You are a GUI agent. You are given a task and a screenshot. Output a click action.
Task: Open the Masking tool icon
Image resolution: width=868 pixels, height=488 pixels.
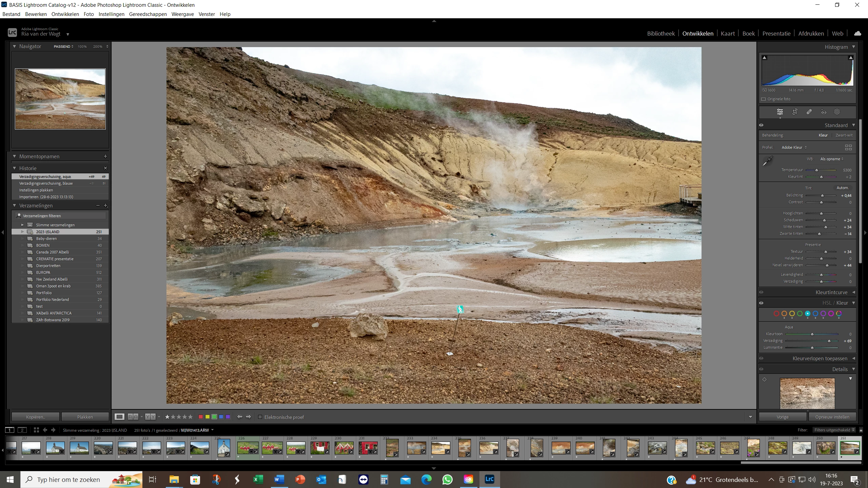pos(837,112)
